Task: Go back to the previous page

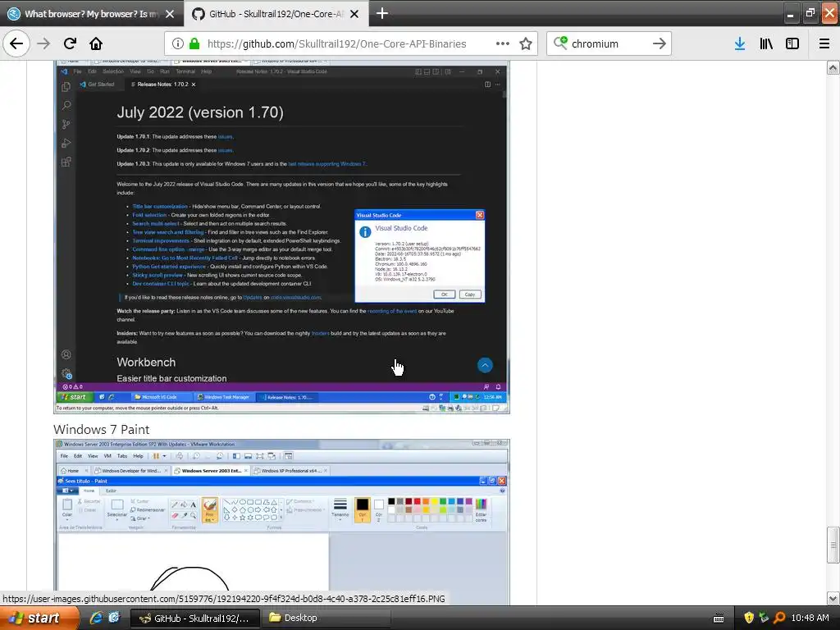Action: pyautogui.click(x=16, y=43)
